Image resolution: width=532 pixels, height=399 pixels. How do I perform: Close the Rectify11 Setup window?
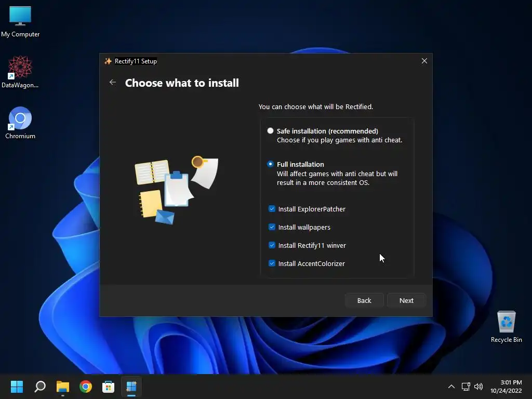[424, 61]
